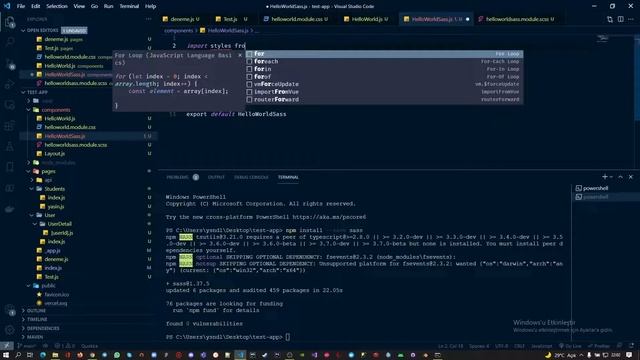Switch to helloworld.module.css editor tab

296,19
